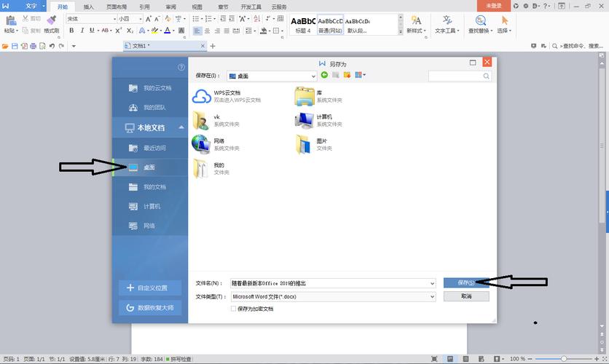Click the Data Recovery Master (数据恢复大师) button
This screenshot has width=609, height=364.
pos(150,308)
